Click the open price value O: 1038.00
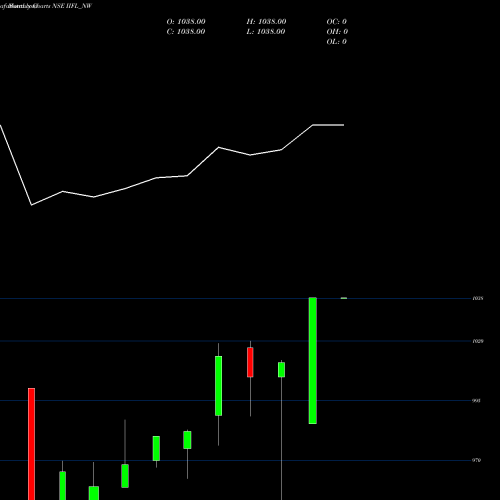 pyautogui.click(x=186, y=22)
